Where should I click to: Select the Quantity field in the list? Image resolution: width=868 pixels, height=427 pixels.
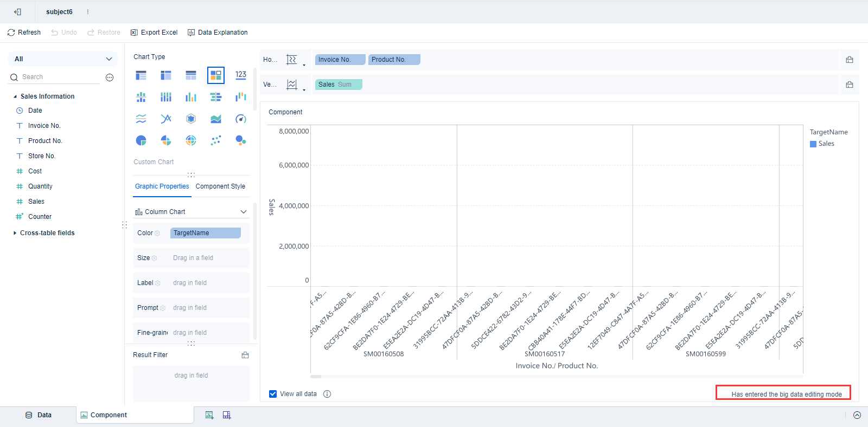point(40,186)
